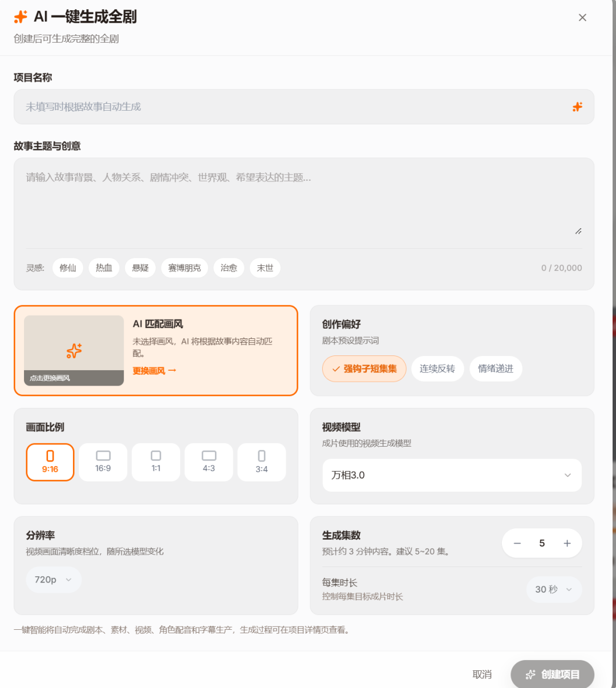
Task: Choose the 1:1 aspect ratio
Action: 156,462
